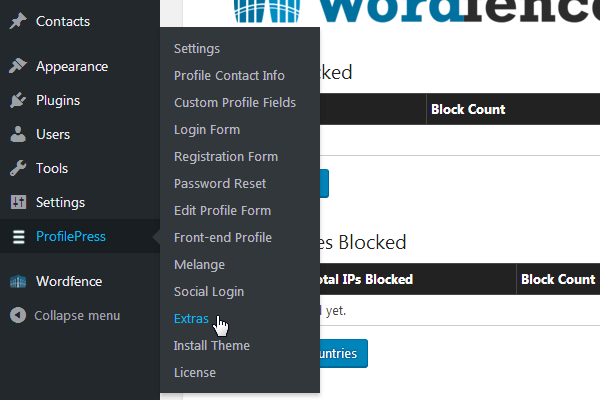Viewport: 600px width, 400px height.
Task: Click the Wordfence logo at top
Action: (x=416, y=11)
